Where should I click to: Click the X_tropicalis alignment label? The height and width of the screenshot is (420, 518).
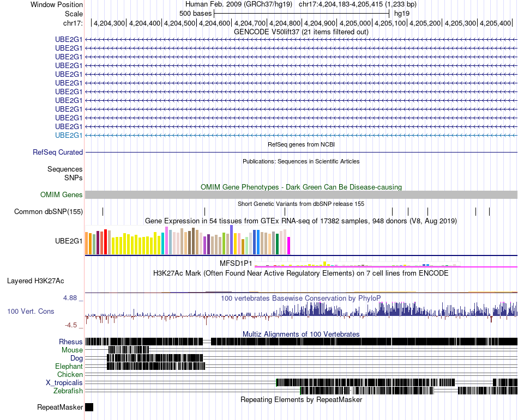point(64,383)
